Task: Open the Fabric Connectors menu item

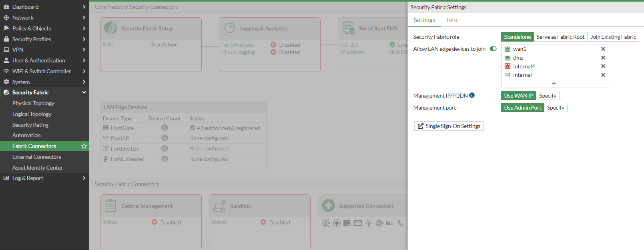Action: 44,146
